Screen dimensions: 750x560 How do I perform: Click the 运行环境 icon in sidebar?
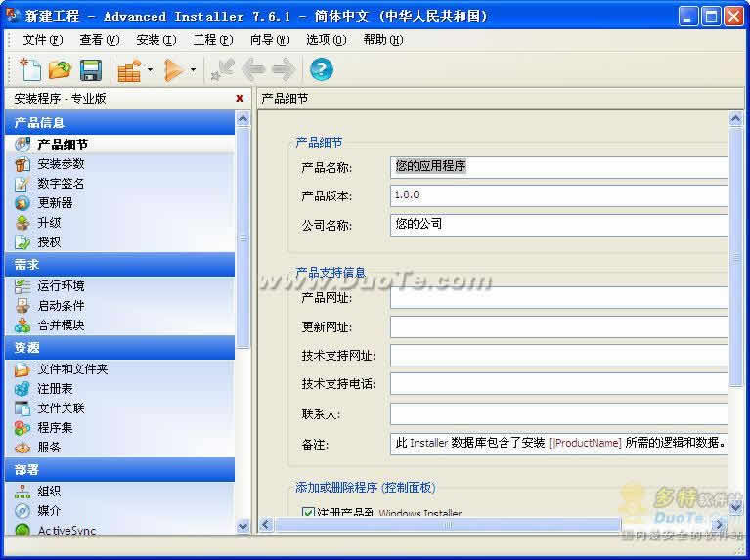pos(22,286)
